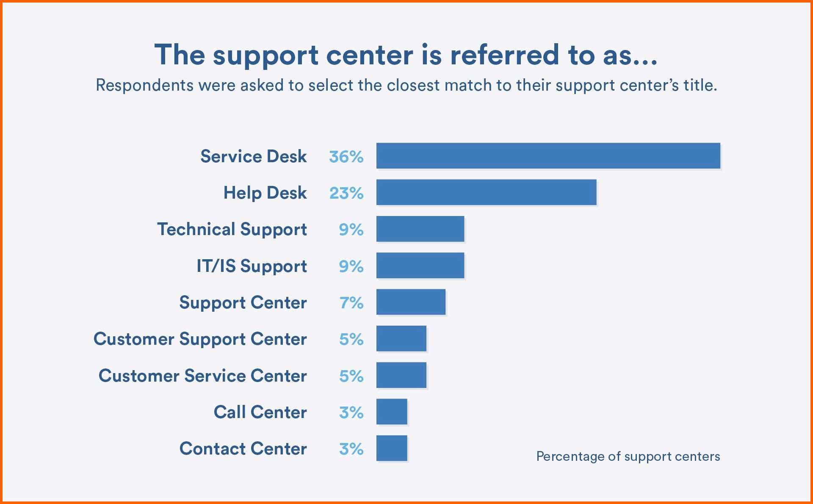The width and height of the screenshot is (813, 504).
Task: Select the 23% value label
Action: click(x=346, y=193)
